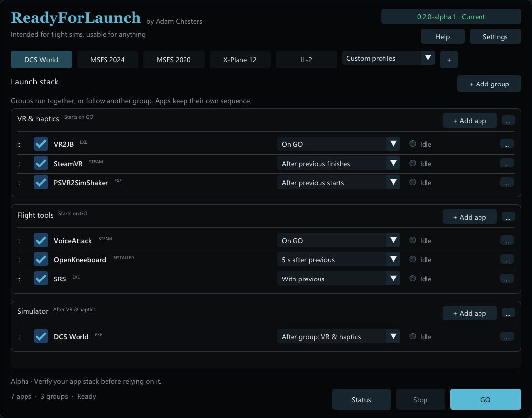Open the VR2JB row more-options menu

tap(506, 144)
